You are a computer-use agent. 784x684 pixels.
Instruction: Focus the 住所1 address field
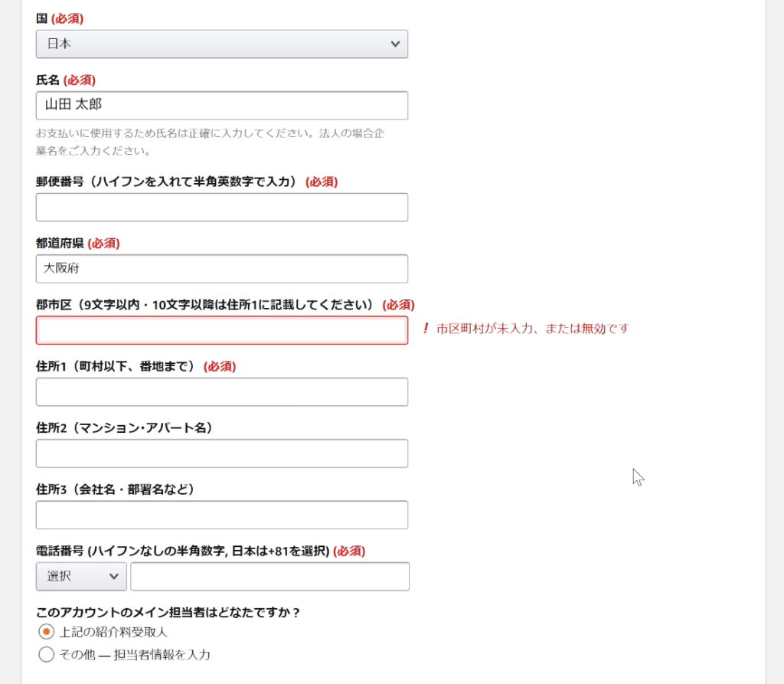(221, 391)
